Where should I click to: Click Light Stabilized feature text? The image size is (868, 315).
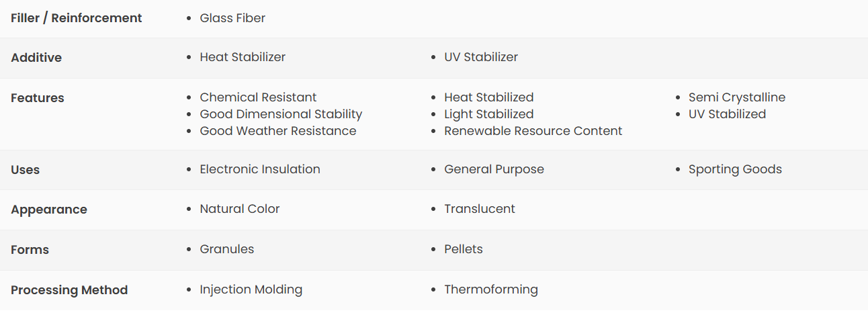point(489,114)
